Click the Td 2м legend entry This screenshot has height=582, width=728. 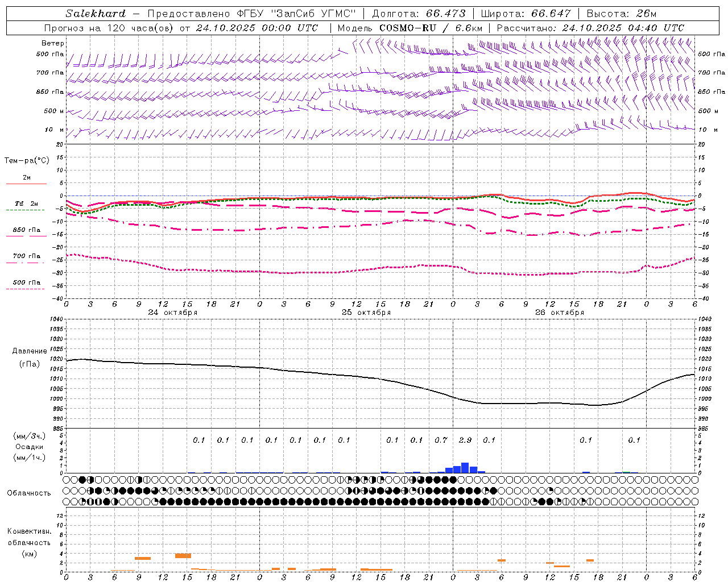tap(27, 203)
